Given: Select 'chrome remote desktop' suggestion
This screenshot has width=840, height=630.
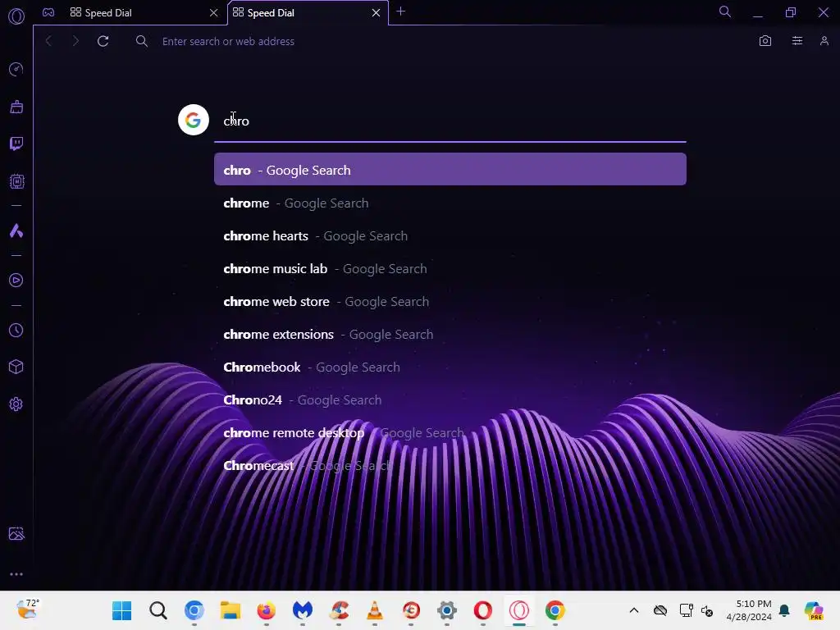Looking at the screenshot, I should pyautogui.click(x=450, y=433).
